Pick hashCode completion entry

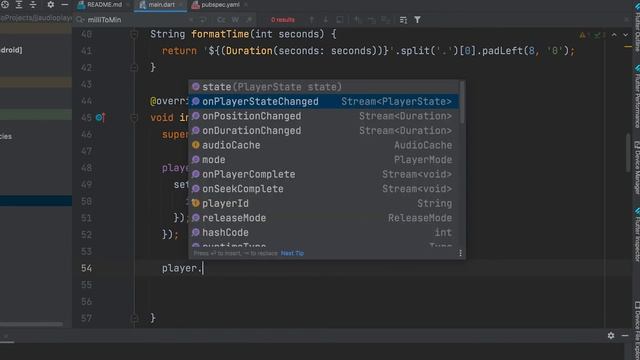click(323, 232)
